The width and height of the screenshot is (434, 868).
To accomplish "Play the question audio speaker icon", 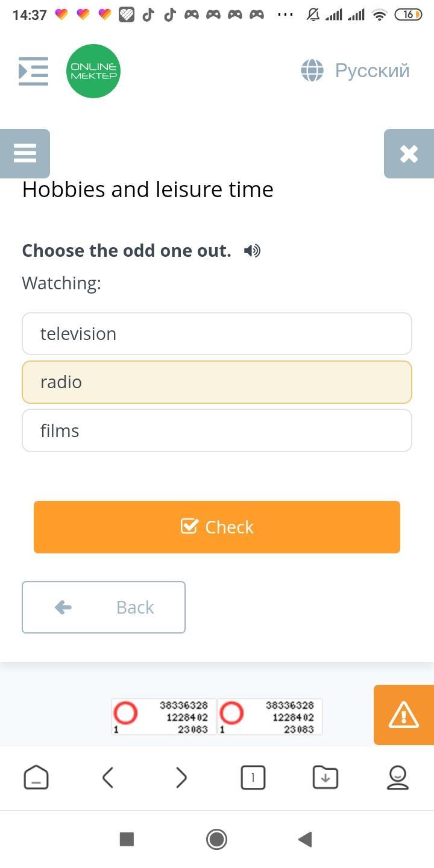I will [x=253, y=251].
